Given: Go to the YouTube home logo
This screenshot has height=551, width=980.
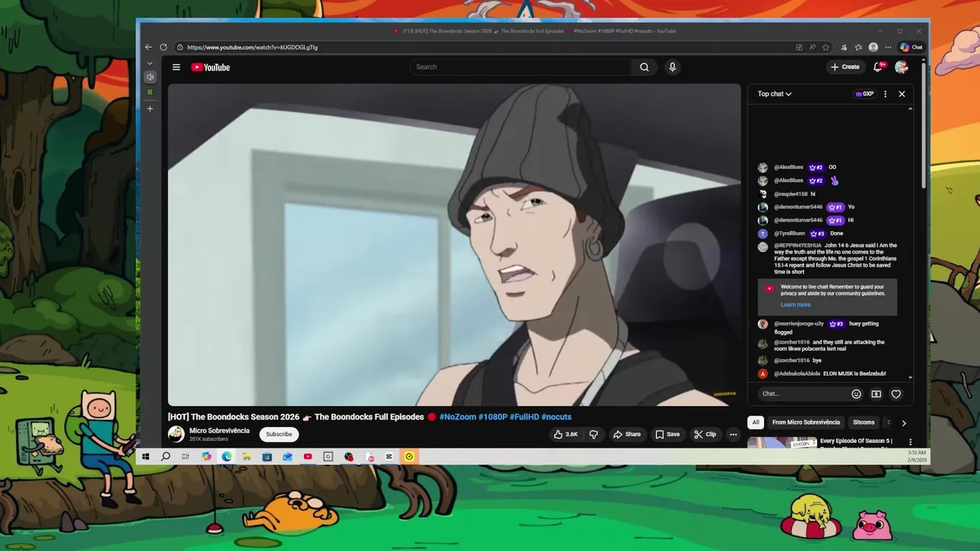Looking at the screenshot, I should tap(211, 67).
